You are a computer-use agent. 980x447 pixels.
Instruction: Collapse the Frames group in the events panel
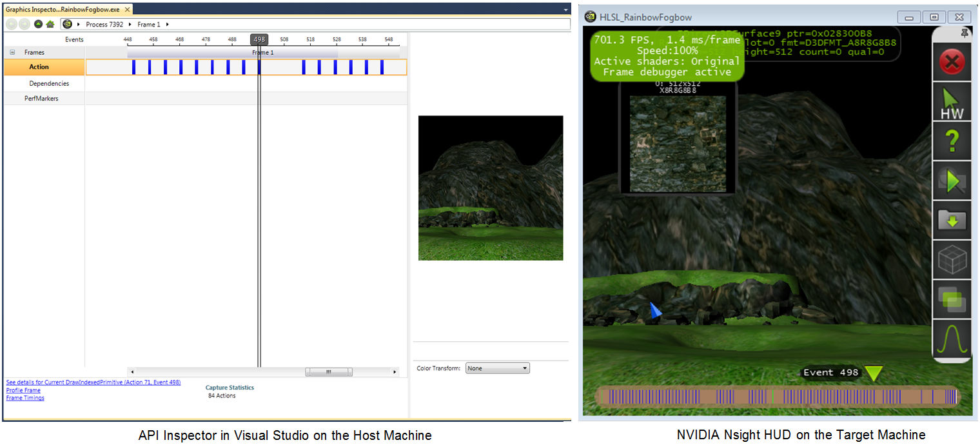(11, 52)
